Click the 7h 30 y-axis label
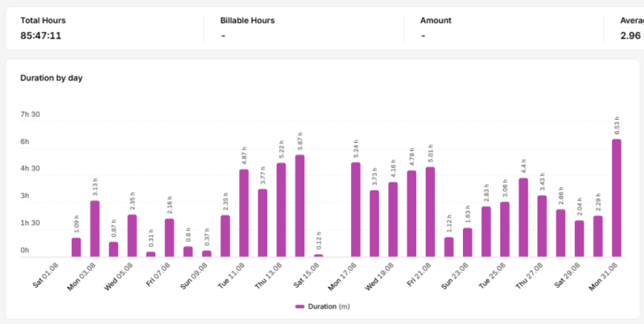The image size is (644, 324). click(x=31, y=114)
